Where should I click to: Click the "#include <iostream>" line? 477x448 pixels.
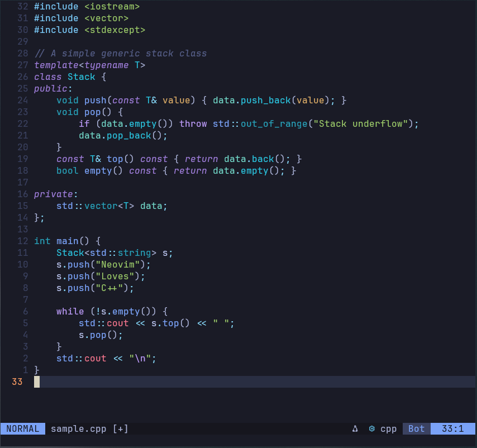[87, 7]
